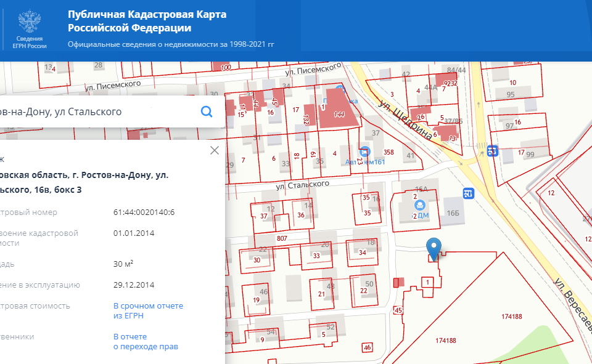
Task: Close the property details panel
Action: click(x=215, y=150)
